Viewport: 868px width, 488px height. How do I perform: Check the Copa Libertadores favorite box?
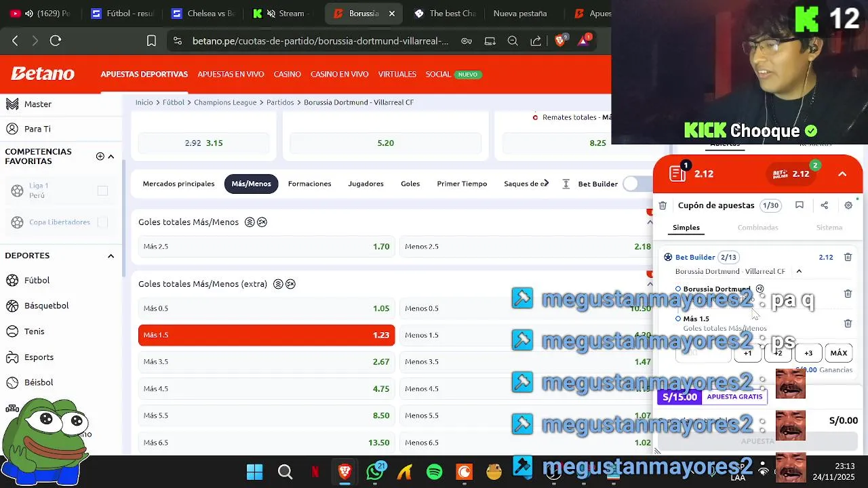102,222
